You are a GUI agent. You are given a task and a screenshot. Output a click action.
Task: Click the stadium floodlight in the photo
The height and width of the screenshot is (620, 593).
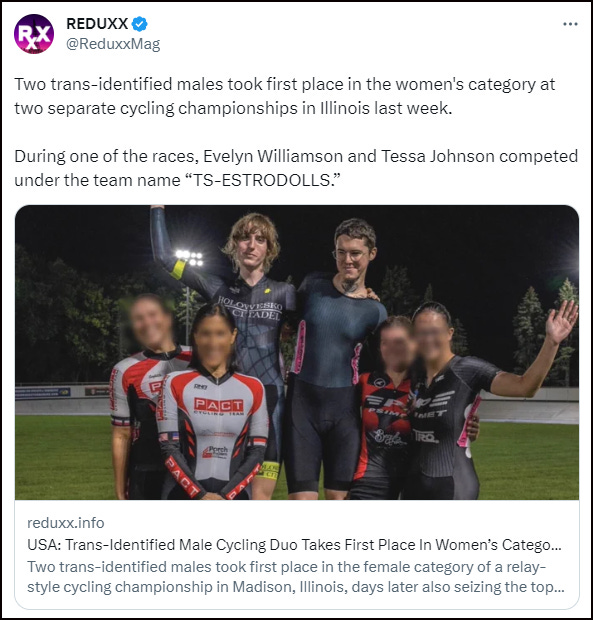(x=190, y=257)
